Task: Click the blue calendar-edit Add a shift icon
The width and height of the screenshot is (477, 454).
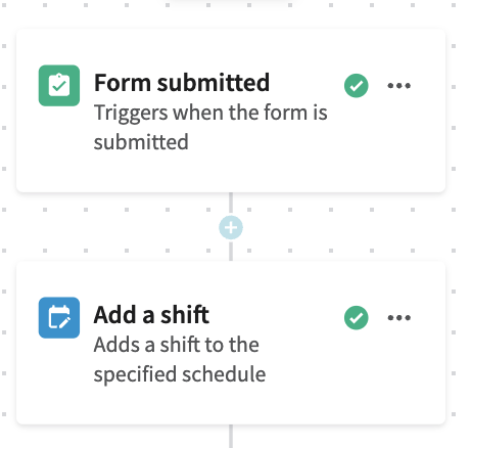Action: (59, 318)
